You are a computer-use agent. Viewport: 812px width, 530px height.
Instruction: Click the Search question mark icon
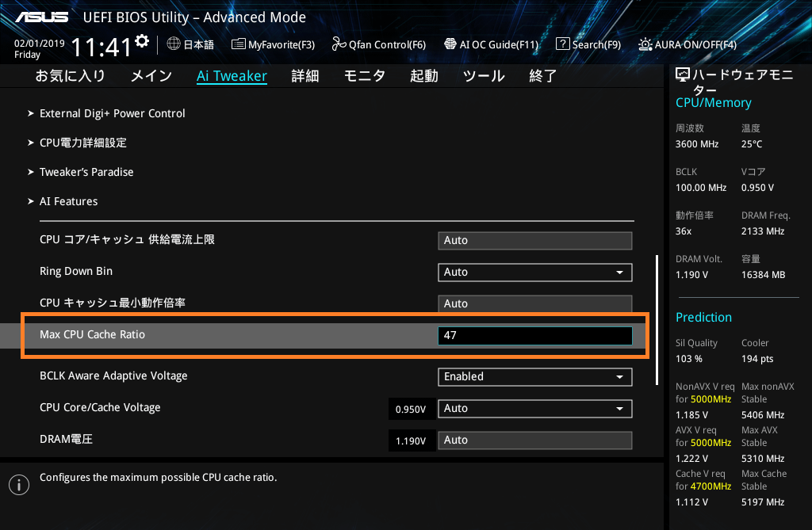[x=562, y=44]
